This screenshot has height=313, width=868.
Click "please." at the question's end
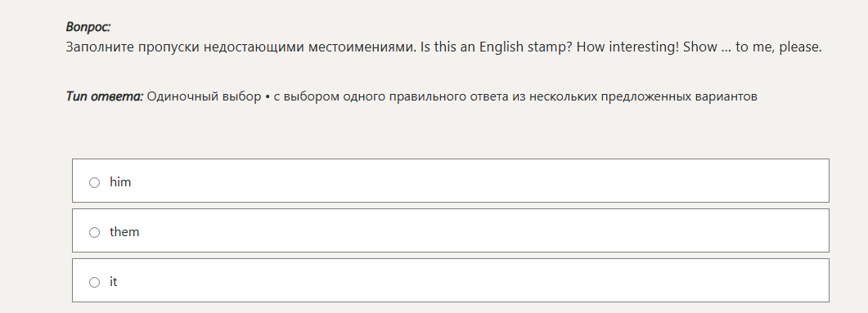(800, 47)
